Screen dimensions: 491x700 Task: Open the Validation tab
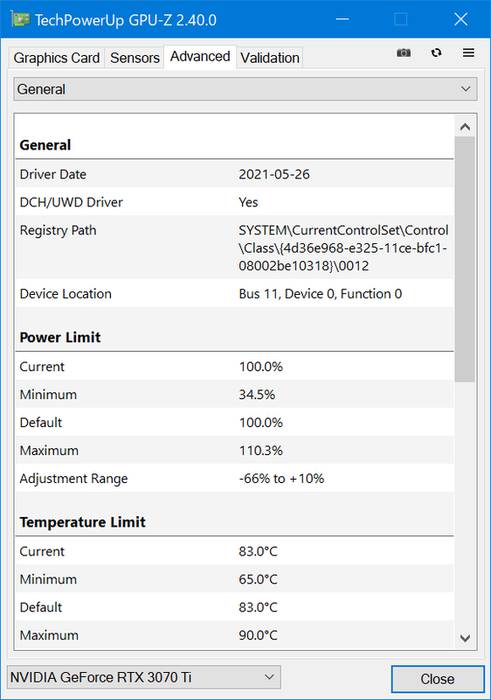270,58
